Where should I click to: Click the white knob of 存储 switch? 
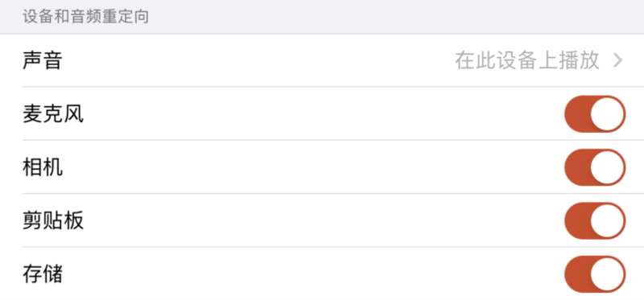coord(608,274)
